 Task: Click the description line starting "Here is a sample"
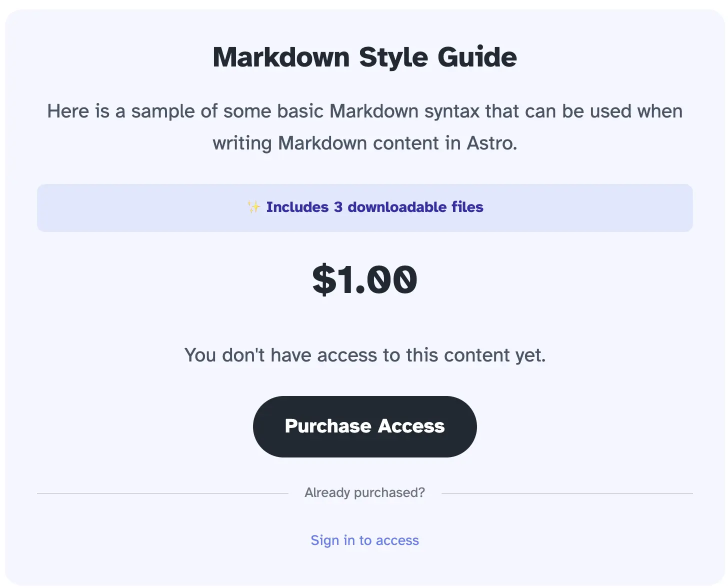point(364,111)
